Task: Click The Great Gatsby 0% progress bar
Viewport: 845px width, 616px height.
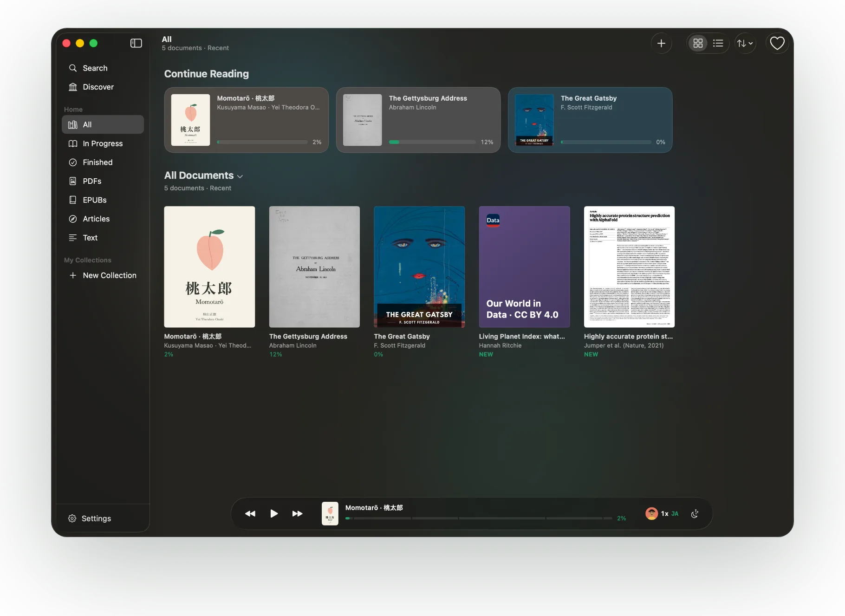Action: click(606, 142)
